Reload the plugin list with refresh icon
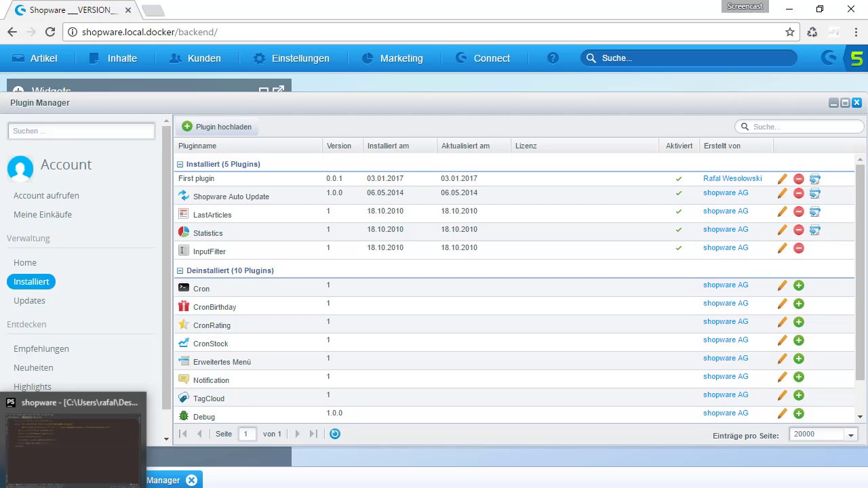The image size is (868, 488). (x=334, y=434)
